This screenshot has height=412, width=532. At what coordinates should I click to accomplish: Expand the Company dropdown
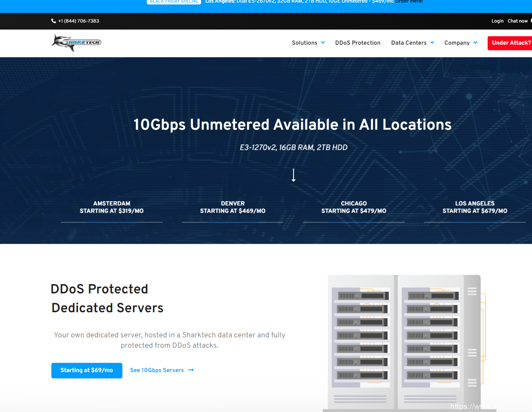click(x=460, y=43)
